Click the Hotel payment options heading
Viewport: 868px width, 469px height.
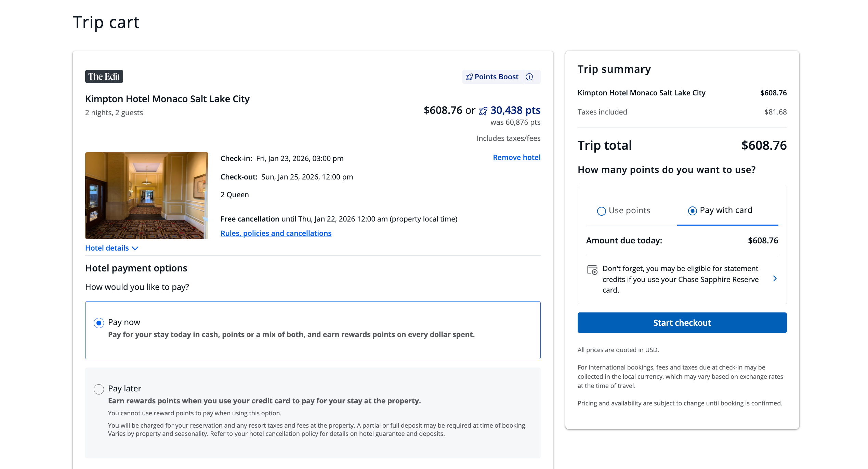pyautogui.click(x=136, y=268)
